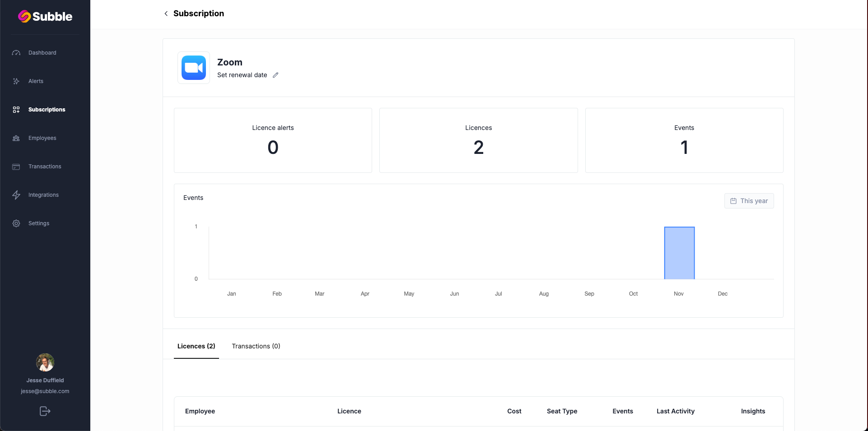Click the Employees people icon
868x431 pixels.
(16, 138)
